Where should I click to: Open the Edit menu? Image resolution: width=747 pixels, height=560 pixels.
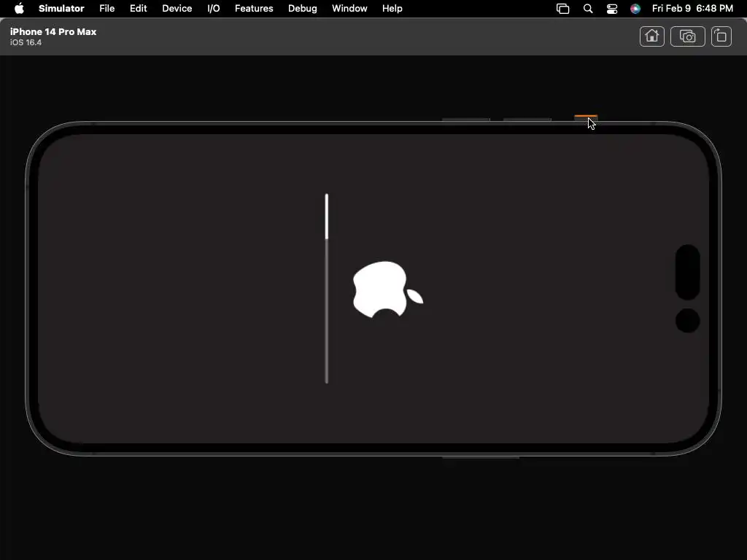click(138, 9)
